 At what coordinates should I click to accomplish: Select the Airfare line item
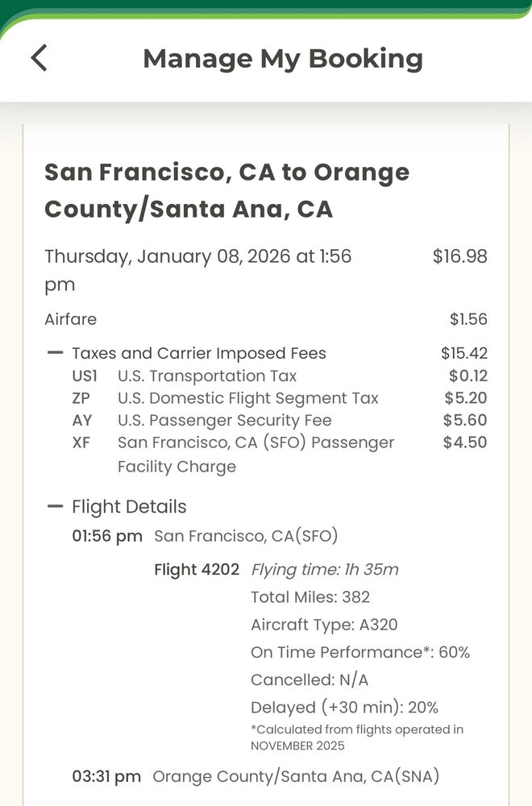point(71,319)
